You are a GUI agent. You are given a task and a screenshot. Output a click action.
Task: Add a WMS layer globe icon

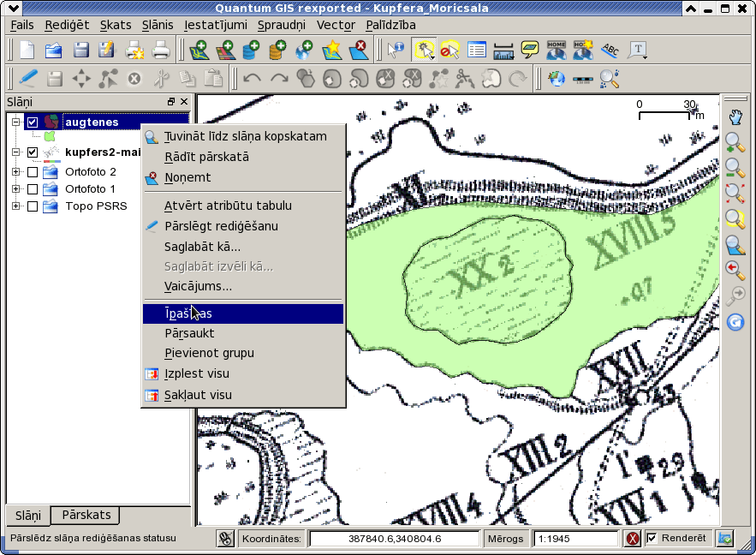pos(304,50)
